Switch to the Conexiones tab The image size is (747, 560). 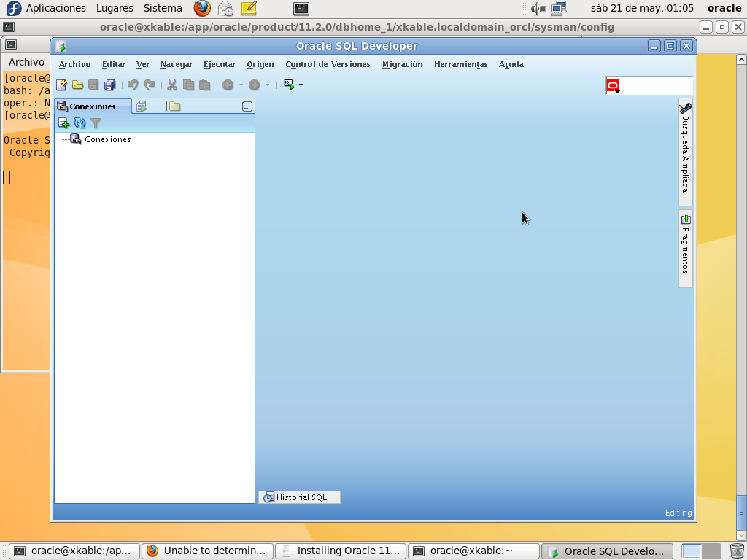(93, 106)
